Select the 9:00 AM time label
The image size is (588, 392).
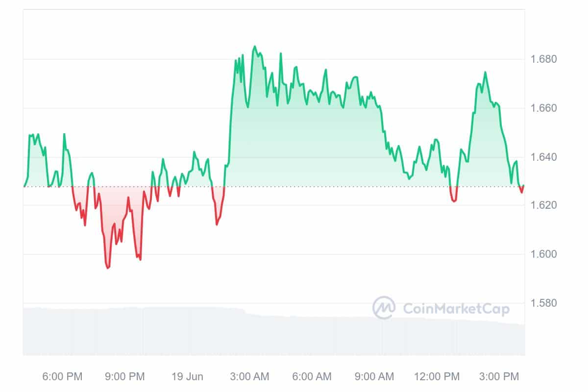[373, 376]
